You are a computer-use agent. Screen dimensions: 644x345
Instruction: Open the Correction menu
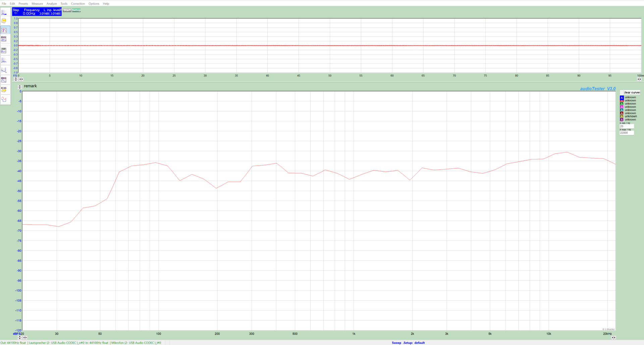click(x=78, y=4)
